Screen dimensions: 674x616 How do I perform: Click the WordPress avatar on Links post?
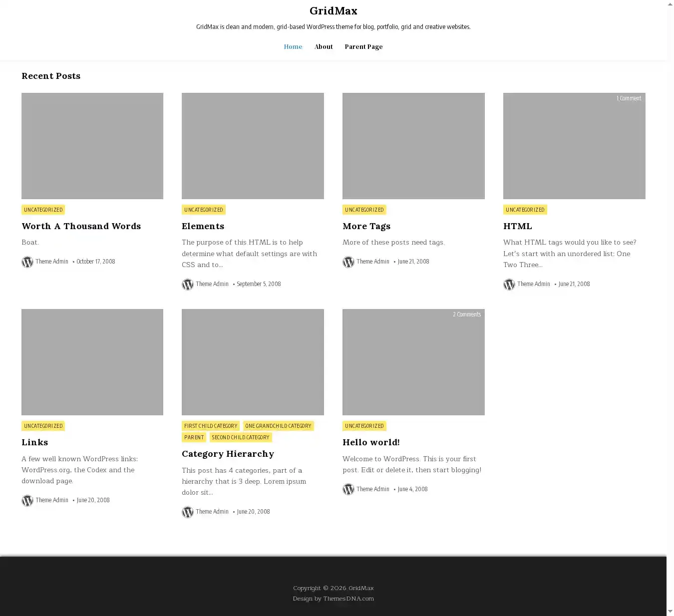27,500
